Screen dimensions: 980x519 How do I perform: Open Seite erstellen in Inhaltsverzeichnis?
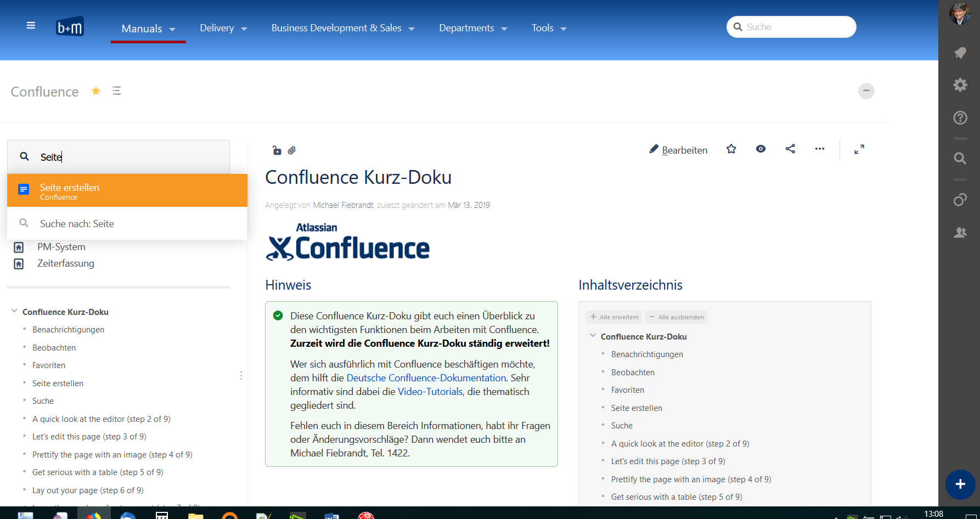pyautogui.click(x=637, y=408)
